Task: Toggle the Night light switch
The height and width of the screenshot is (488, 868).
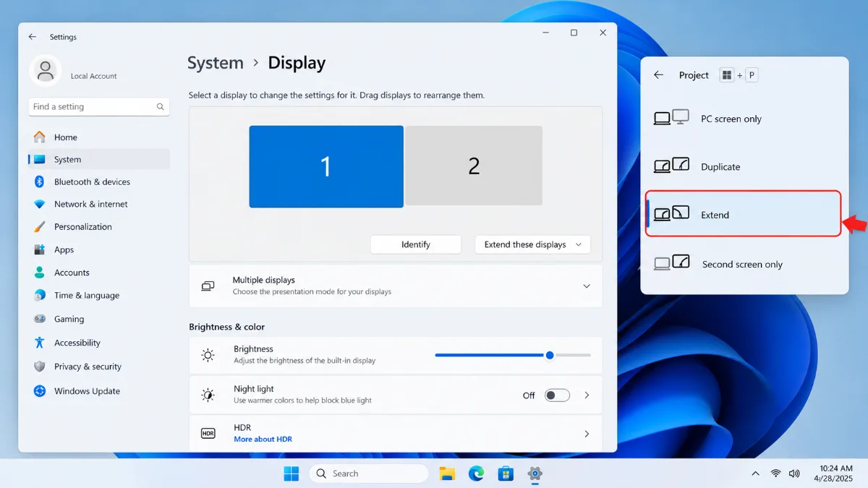Action: (x=557, y=395)
